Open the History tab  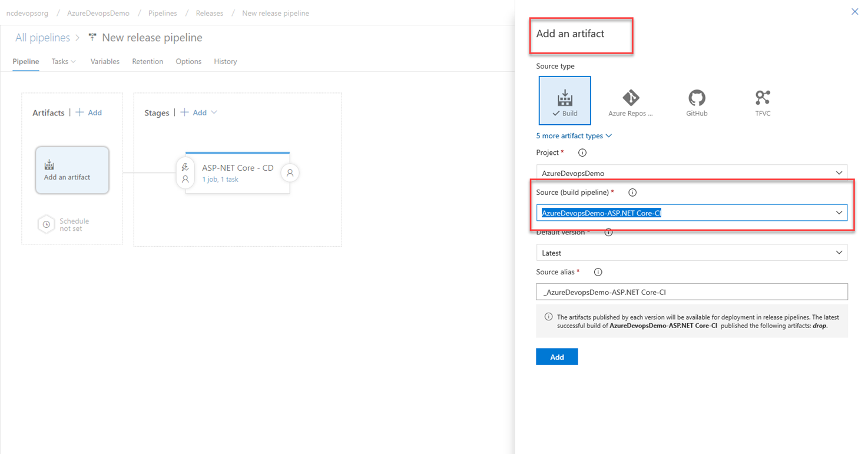coord(226,61)
